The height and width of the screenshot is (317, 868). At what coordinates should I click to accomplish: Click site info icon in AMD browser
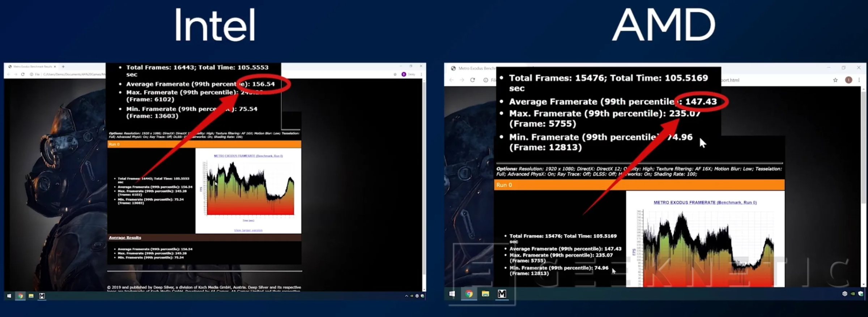(x=486, y=80)
